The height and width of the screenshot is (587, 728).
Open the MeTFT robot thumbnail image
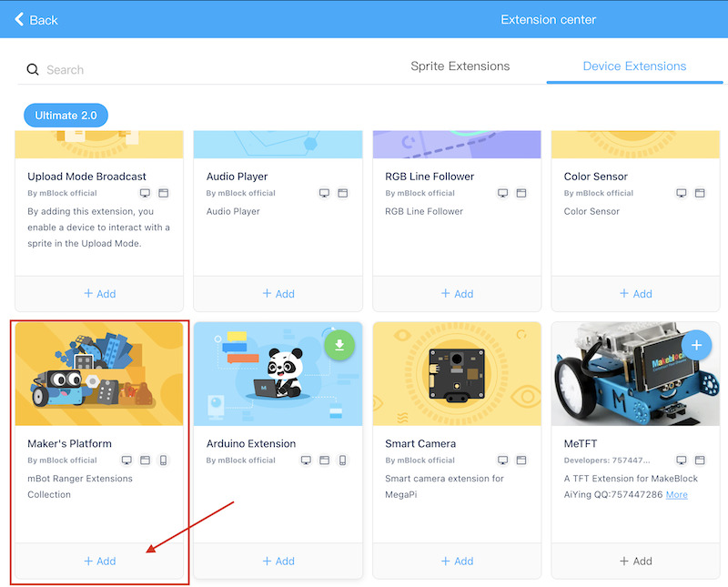click(x=635, y=374)
